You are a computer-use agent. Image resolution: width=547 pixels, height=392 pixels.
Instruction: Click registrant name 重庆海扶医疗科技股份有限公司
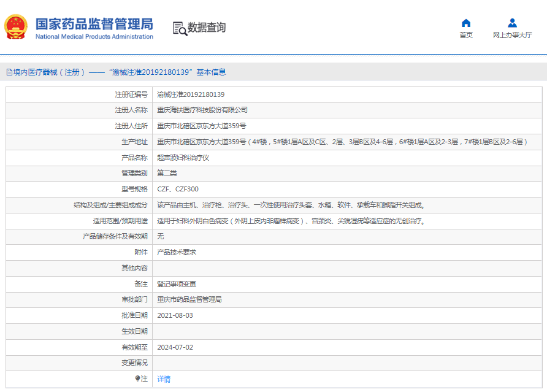[202, 110]
